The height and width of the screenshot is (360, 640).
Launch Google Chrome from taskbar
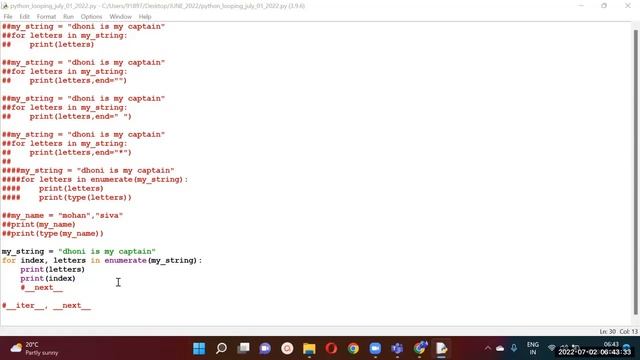click(353, 349)
